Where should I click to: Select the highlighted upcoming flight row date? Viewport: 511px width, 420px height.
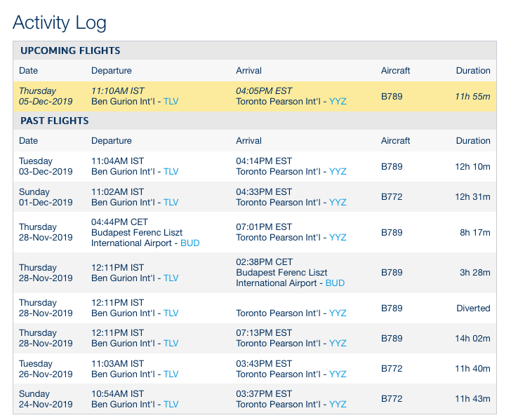click(46, 96)
